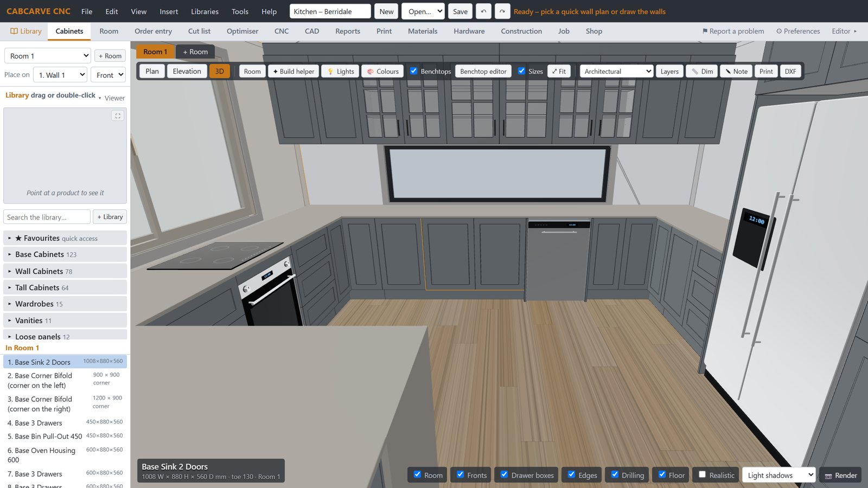
Task: Click the job name field Kitchen – Berridale
Action: point(330,11)
